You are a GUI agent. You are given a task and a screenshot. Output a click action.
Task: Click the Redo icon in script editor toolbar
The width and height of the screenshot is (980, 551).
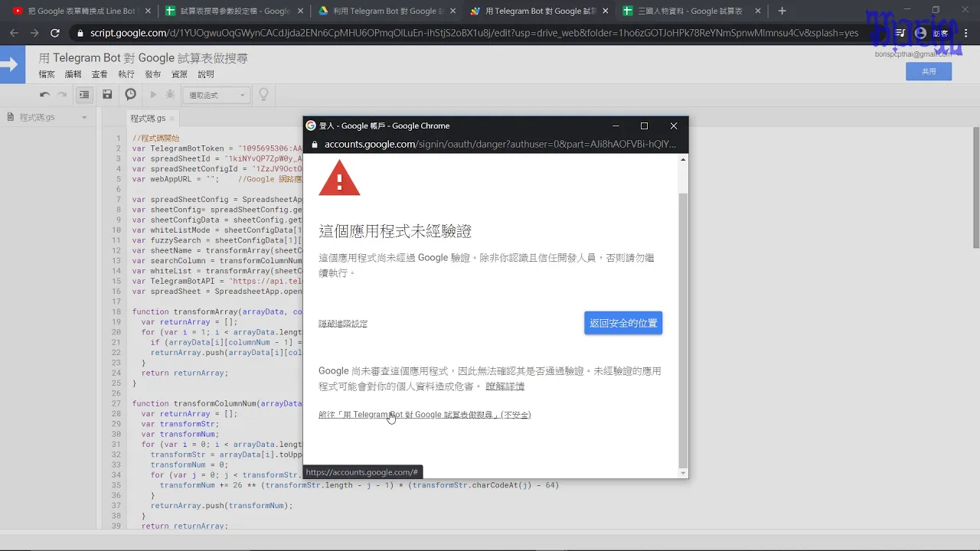pos(62,95)
